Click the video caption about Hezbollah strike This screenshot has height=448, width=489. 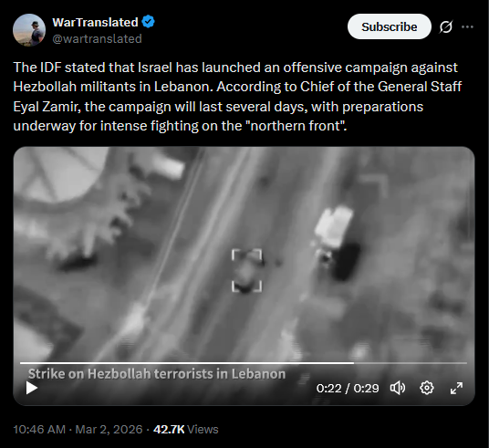157,374
